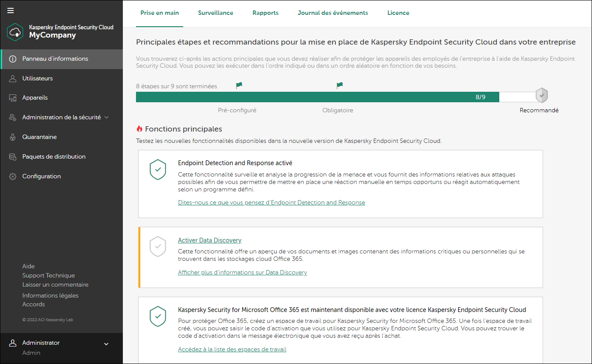Click the Kaspersky cloud logo icon
592x364 pixels.
point(15,32)
